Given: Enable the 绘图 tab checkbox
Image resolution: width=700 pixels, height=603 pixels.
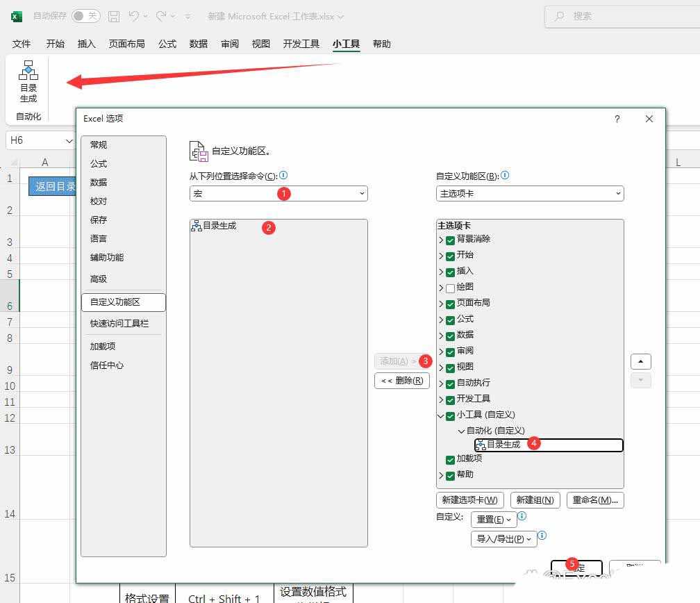Looking at the screenshot, I should click(x=450, y=288).
